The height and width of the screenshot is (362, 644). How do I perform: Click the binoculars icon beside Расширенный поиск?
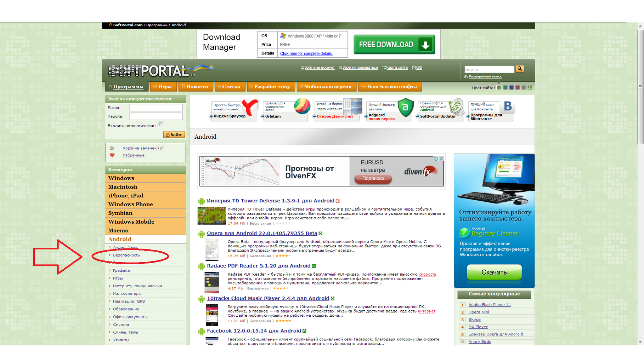466,76
